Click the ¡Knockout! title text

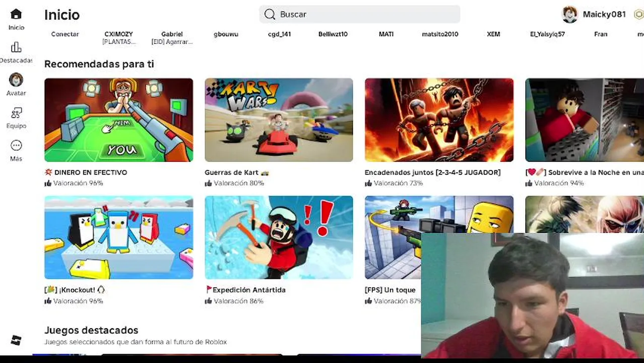[75, 290]
